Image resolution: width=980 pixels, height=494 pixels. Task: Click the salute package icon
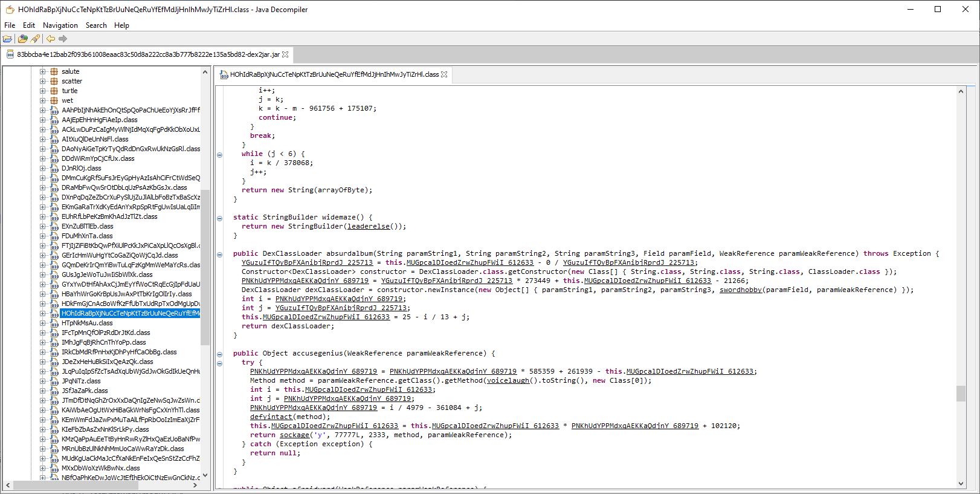click(x=54, y=71)
